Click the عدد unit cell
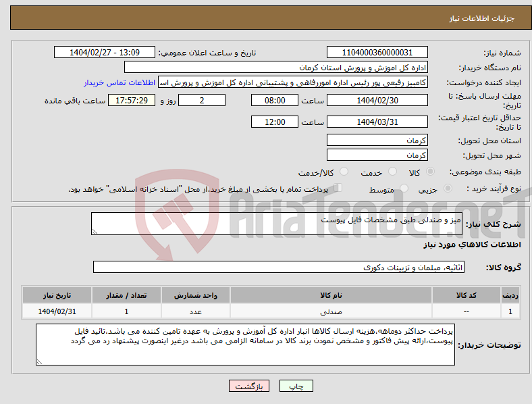The image size is (532, 404). (x=196, y=311)
